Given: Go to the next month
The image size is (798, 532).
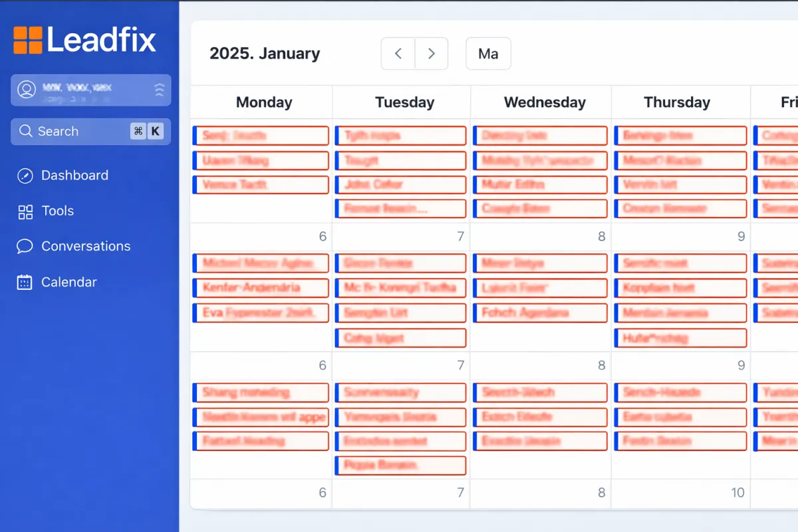Looking at the screenshot, I should (431, 54).
